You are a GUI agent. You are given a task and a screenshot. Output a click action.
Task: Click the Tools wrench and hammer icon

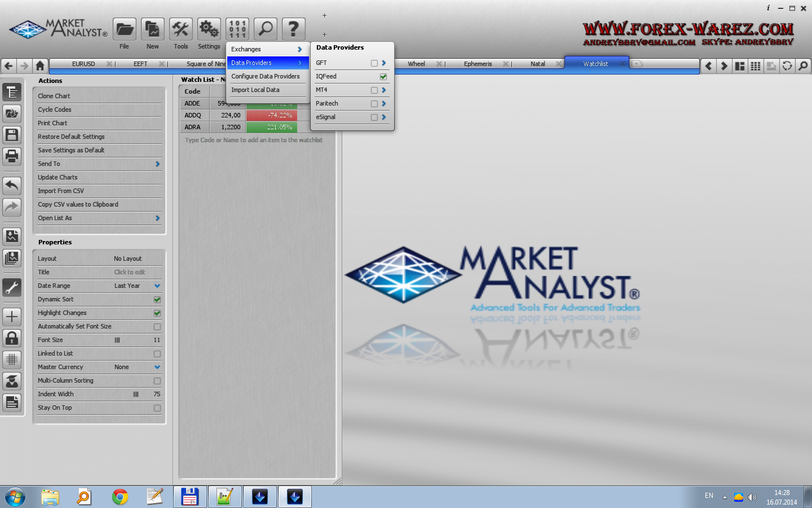[180, 29]
